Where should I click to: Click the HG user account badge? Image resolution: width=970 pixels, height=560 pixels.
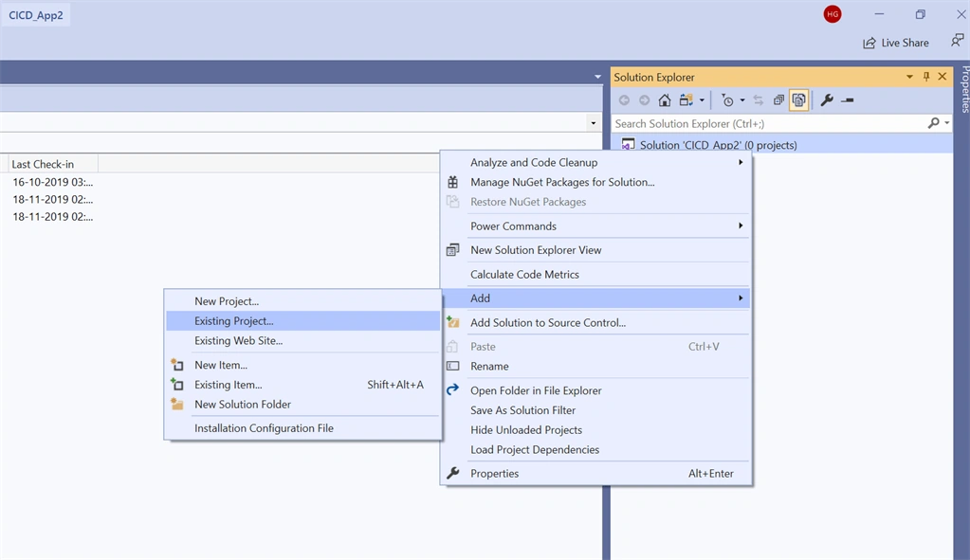833,14
